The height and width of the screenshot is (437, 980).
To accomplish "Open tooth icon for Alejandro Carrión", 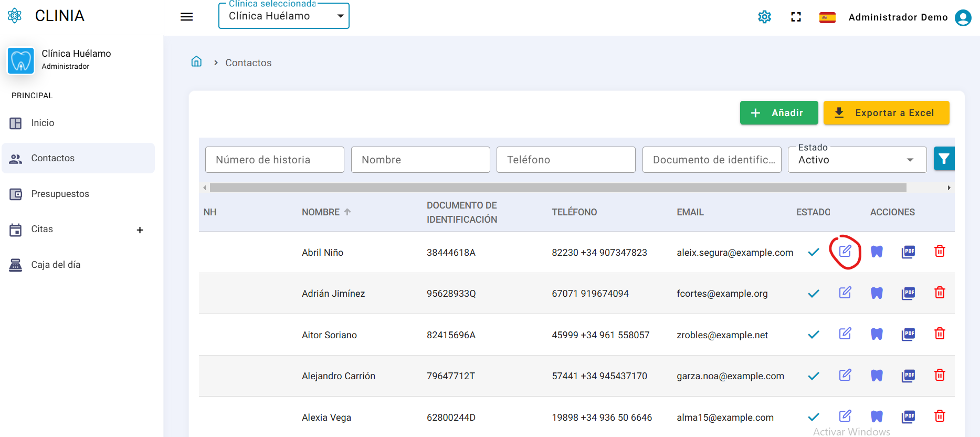I will click(x=877, y=376).
